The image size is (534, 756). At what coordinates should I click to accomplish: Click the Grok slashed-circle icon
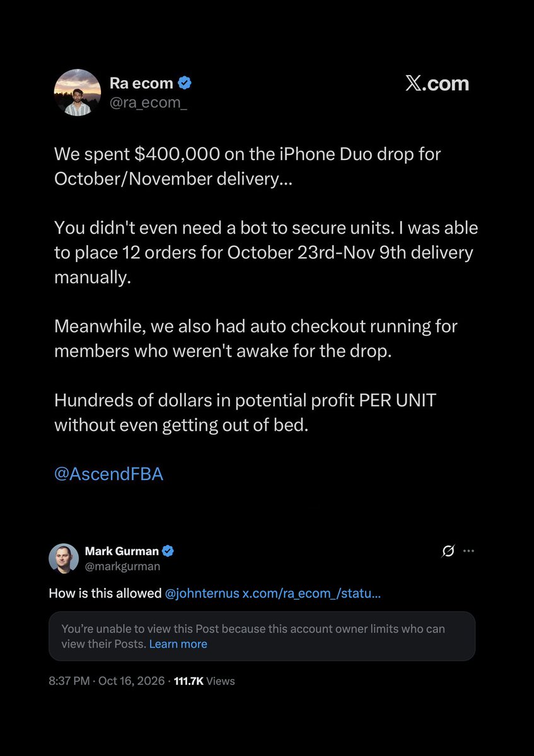click(x=448, y=551)
